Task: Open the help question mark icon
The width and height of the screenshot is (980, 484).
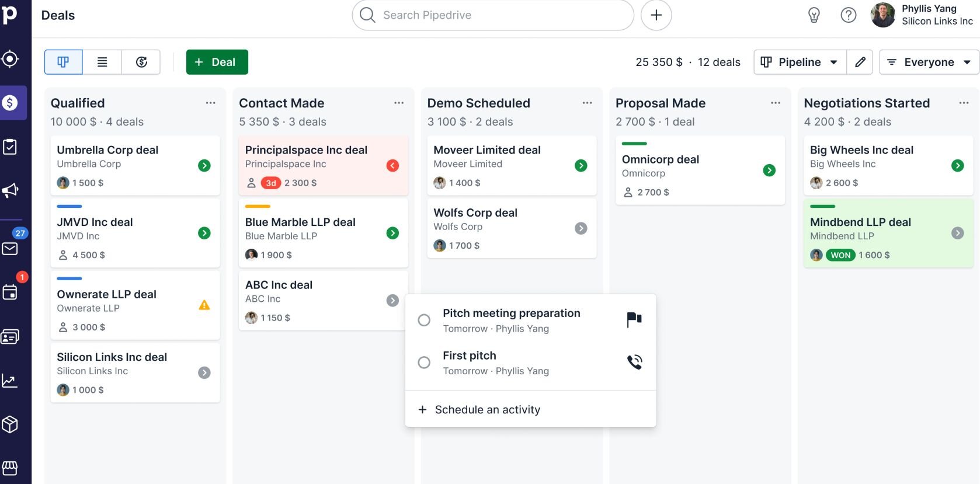Action: [848, 15]
